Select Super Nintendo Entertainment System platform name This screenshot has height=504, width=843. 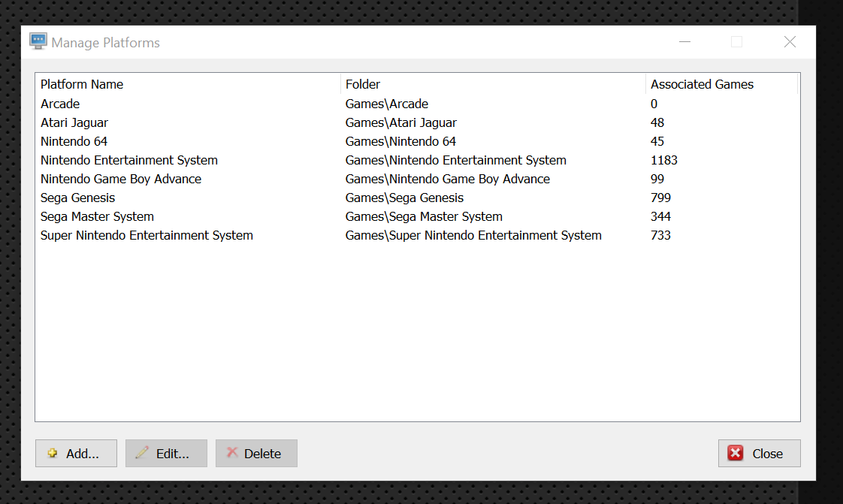147,235
